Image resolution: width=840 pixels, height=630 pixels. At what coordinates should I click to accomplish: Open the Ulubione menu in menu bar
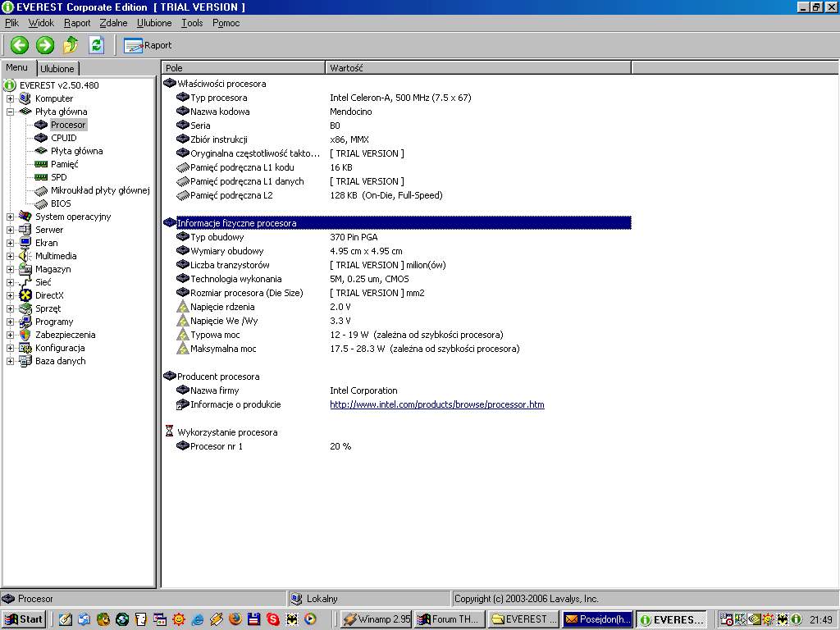coord(154,23)
